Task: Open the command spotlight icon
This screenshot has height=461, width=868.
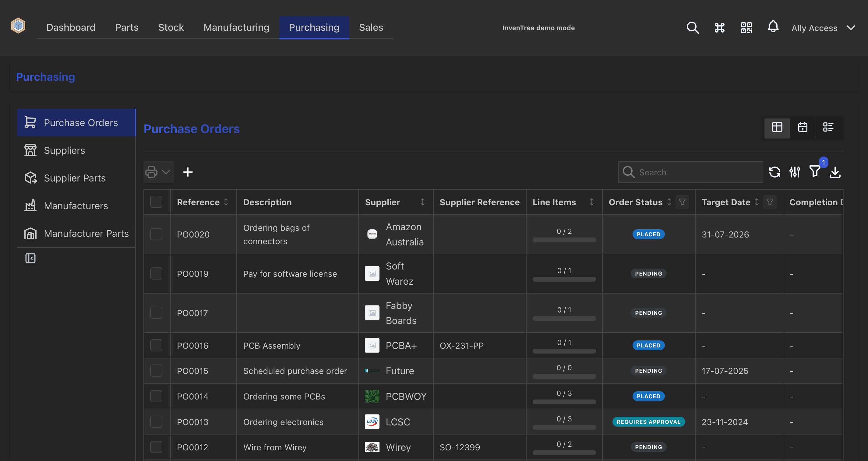Action: [x=719, y=28]
